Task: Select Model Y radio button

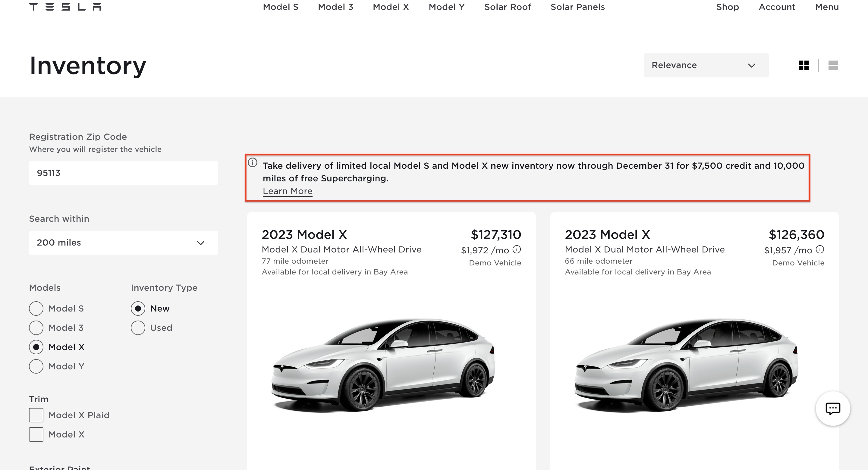Action: coord(36,366)
